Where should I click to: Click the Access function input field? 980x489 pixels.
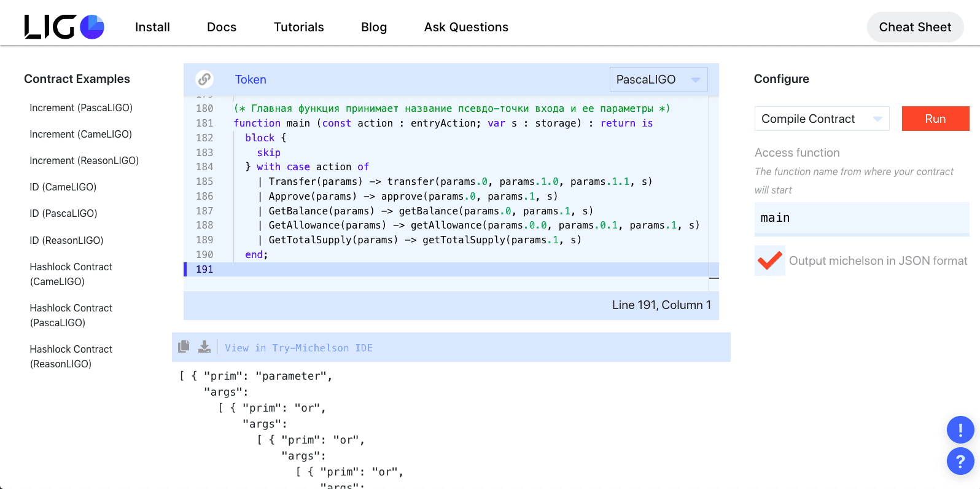861,218
